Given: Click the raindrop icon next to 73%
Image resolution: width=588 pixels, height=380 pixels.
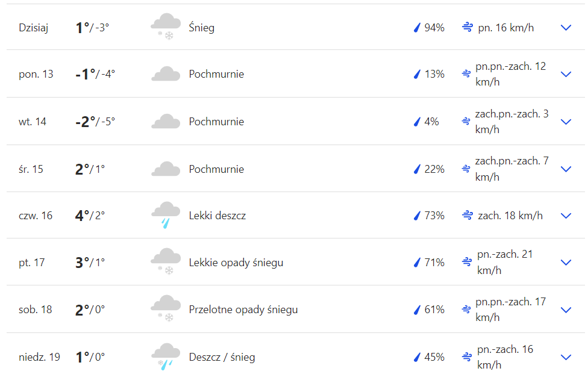Looking at the screenshot, I should pos(416,216).
